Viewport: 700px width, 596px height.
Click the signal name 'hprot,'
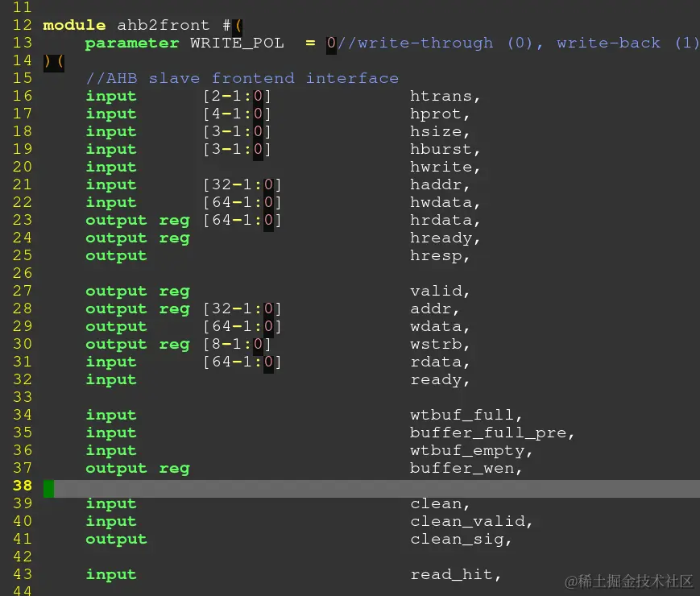(x=440, y=114)
